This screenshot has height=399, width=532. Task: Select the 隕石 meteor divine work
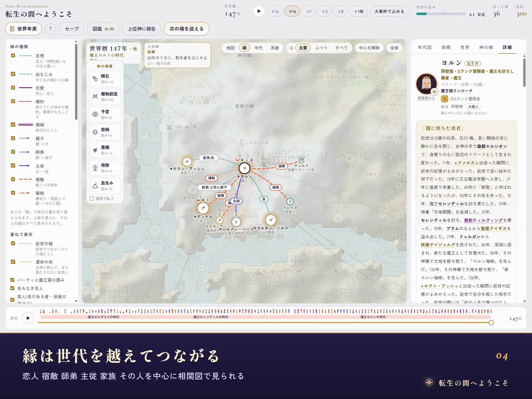tap(105, 79)
